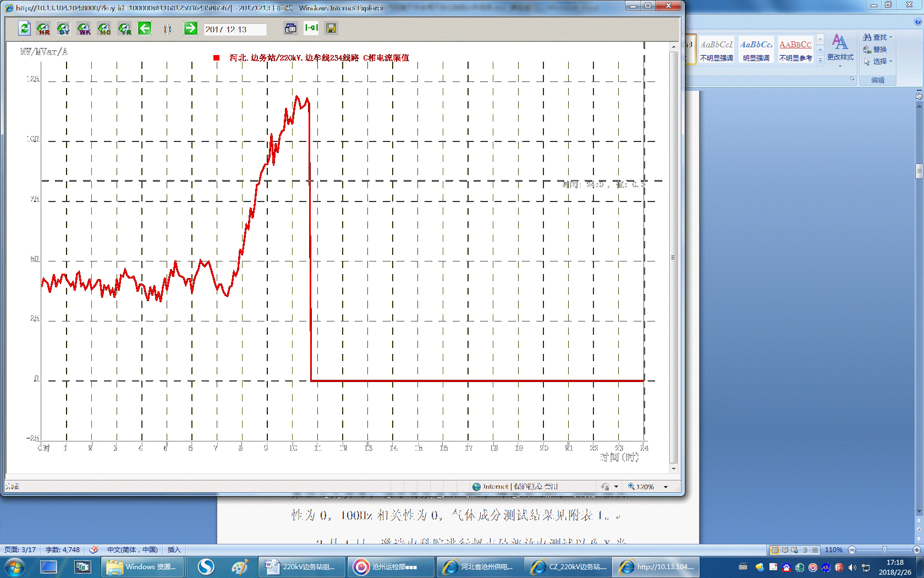Image resolution: width=924 pixels, height=578 pixels.
Task: Toggle 插入 insert mode in status bar
Action: coord(174,550)
